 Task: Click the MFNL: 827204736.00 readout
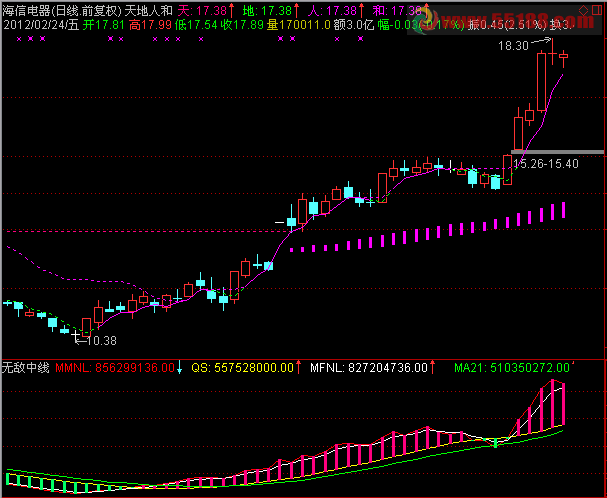369,367
